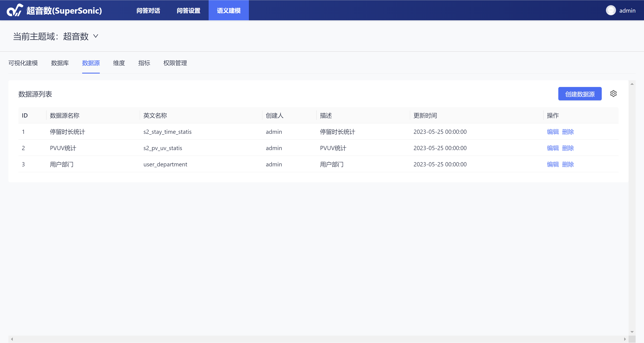Image resolution: width=644 pixels, height=343 pixels.
Task: Open the admin user menu
Action: click(627, 11)
